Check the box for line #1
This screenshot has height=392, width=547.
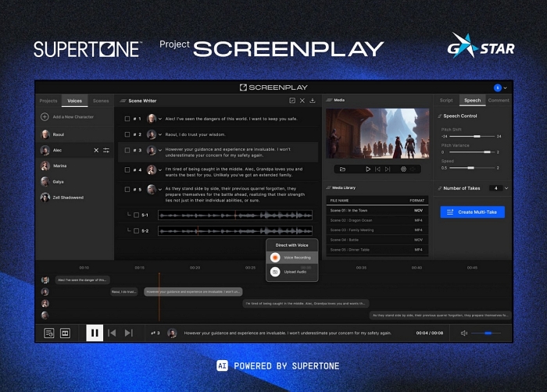coord(127,118)
